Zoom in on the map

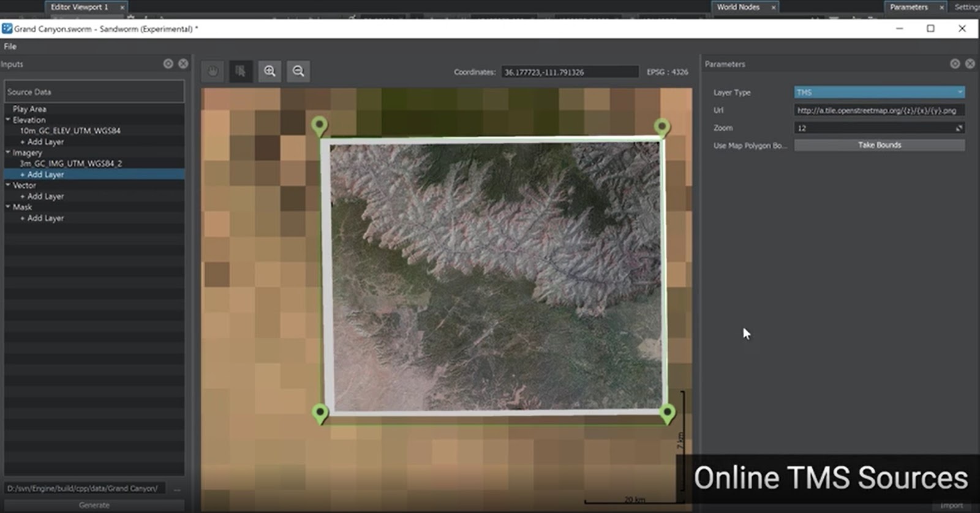269,72
